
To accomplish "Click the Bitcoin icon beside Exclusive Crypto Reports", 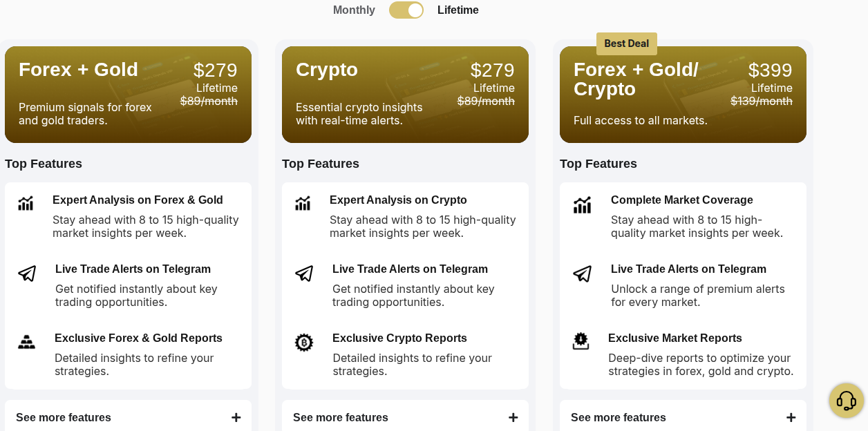I will pos(304,343).
